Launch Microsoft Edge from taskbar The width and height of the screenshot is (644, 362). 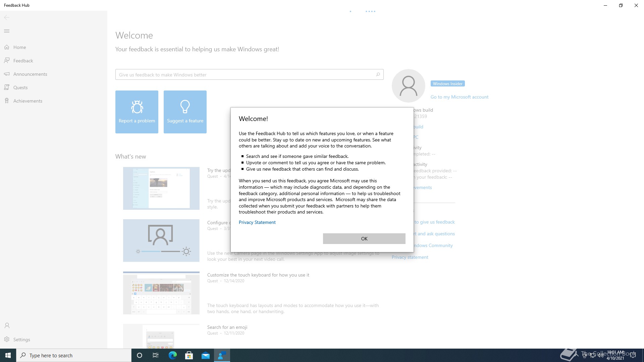172,355
